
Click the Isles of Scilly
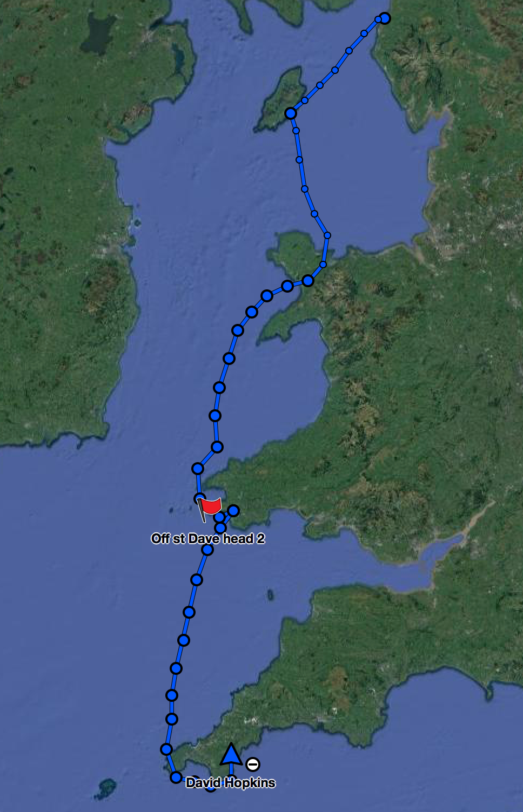[x=105, y=789]
